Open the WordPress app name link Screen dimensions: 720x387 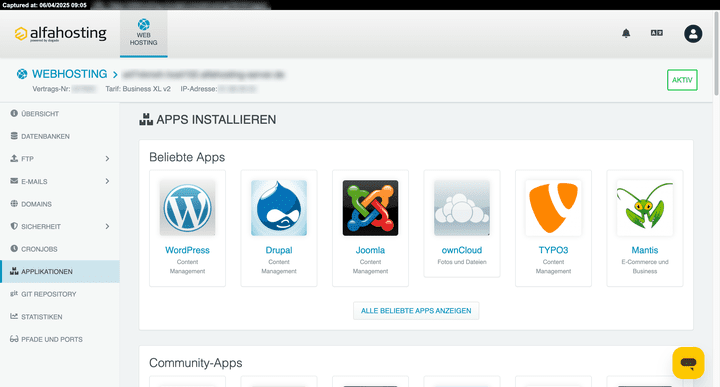tap(187, 250)
